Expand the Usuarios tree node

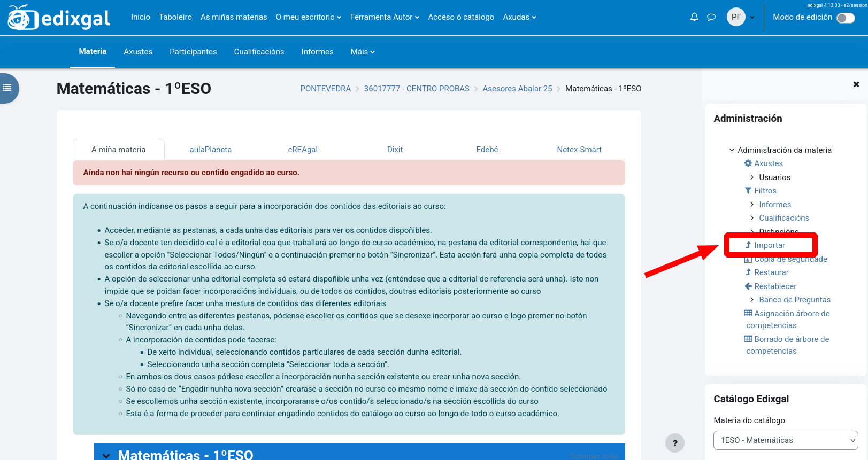[x=752, y=177]
